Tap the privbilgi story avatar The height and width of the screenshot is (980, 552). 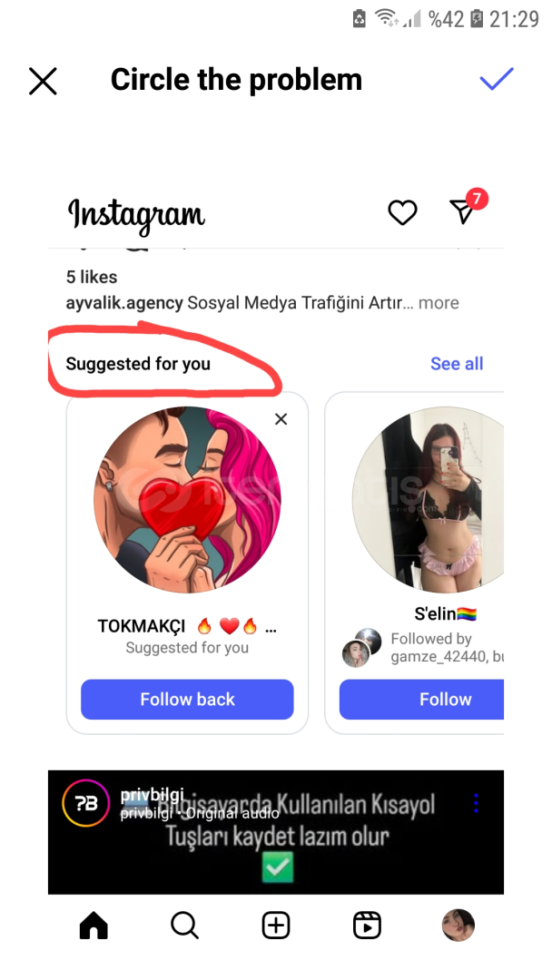85,805
